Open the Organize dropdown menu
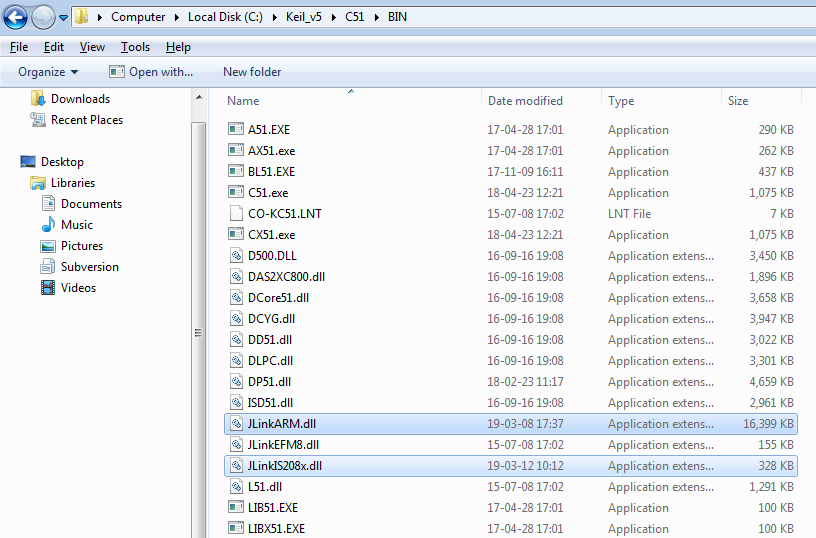The width and height of the screenshot is (816, 538). tap(47, 72)
